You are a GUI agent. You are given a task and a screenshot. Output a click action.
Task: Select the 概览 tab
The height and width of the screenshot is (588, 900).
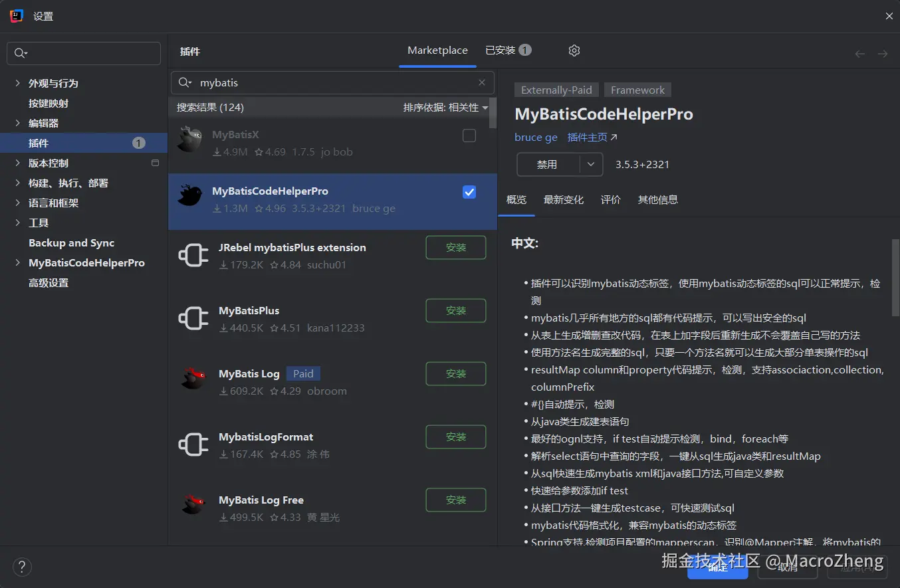(516, 199)
